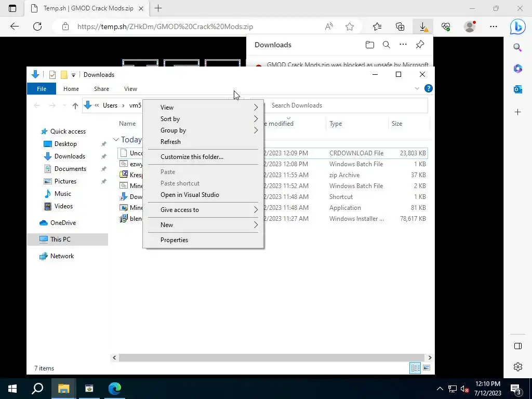Close the Temp.sh browser tab
532x399 pixels.
coord(141,8)
